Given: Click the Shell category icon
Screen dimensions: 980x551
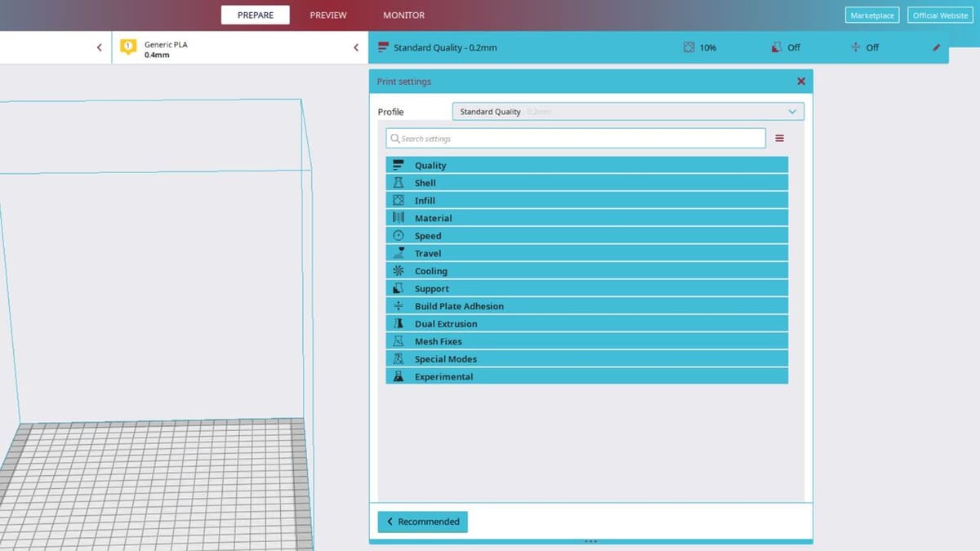Looking at the screenshot, I should 399,183.
